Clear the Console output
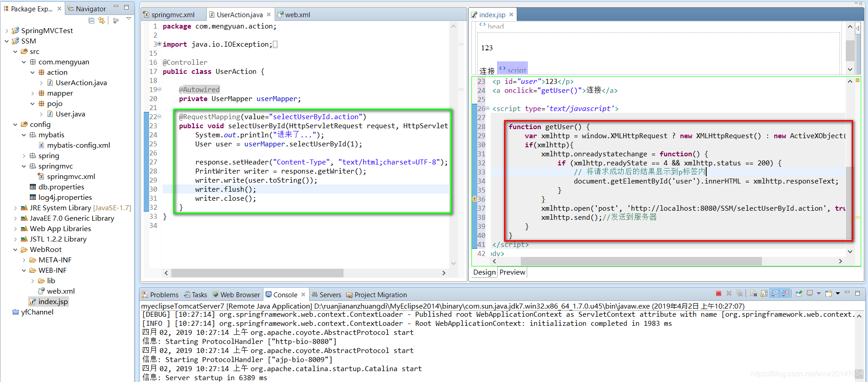Image resolution: width=868 pixels, height=382 pixels. [x=753, y=293]
